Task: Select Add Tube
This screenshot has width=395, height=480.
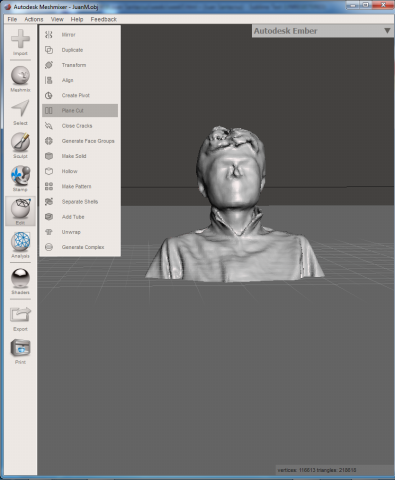Action: pos(80,217)
